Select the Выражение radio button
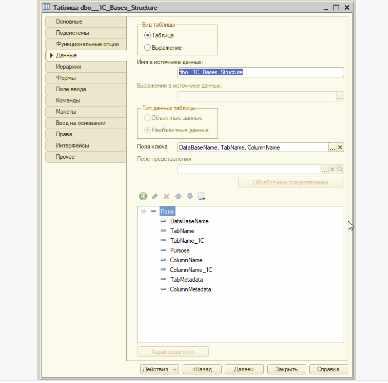388x383 pixels. pyautogui.click(x=147, y=47)
